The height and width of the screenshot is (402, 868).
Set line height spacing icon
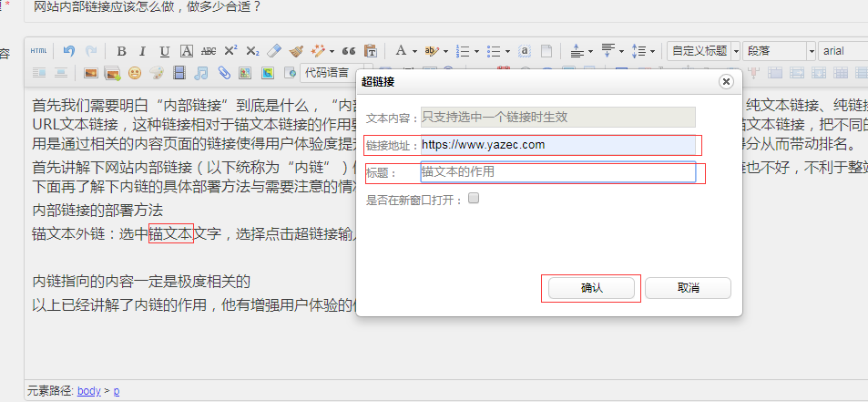(639, 51)
